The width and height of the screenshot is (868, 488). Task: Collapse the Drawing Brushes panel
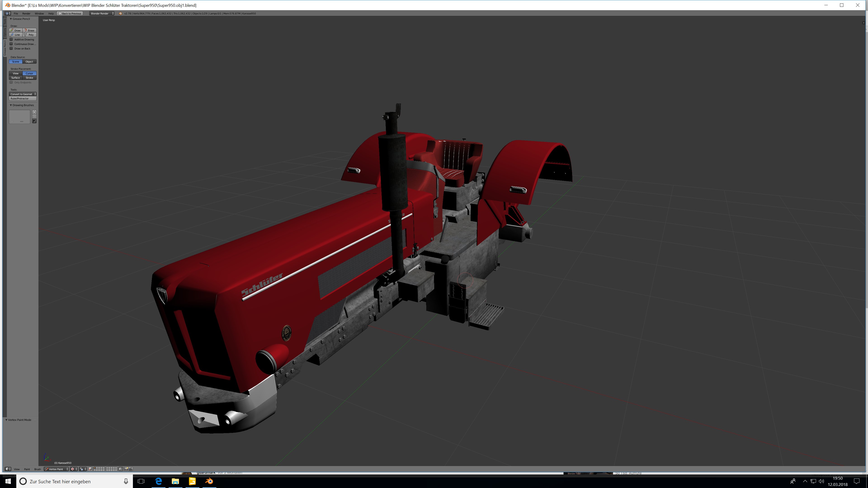point(11,106)
